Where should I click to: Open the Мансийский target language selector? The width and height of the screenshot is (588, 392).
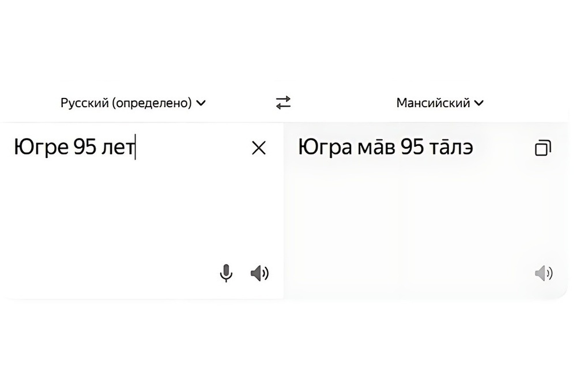tap(433, 103)
